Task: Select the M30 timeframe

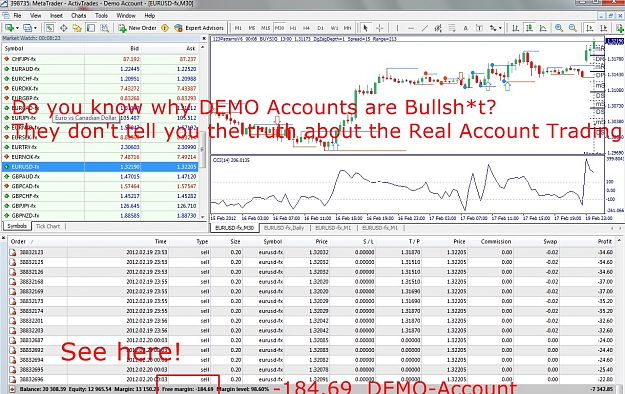Action: pyautogui.click(x=279, y=28)
